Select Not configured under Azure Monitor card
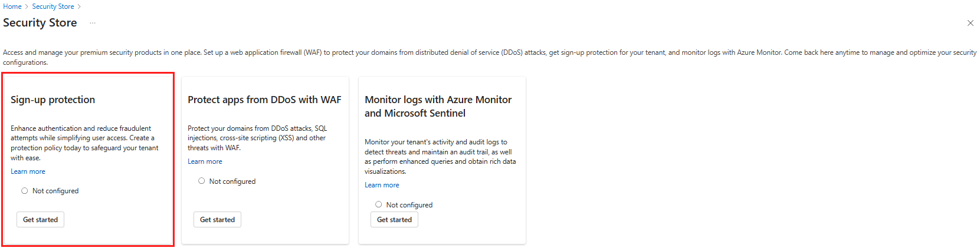This screenshot has height=251, width=980. coord(379,204)
